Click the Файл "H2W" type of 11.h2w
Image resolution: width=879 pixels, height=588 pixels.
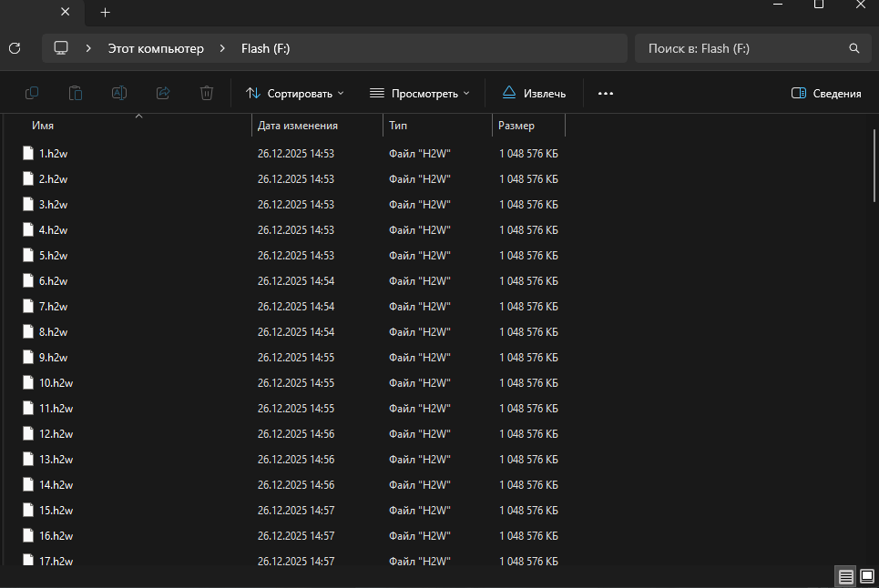click(420, 409)
